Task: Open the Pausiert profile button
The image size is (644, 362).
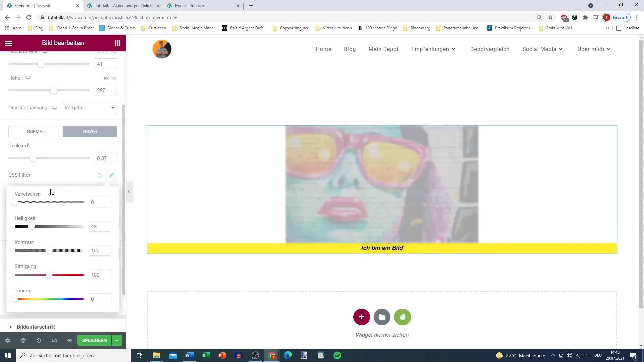Action: tap(616, 17)
